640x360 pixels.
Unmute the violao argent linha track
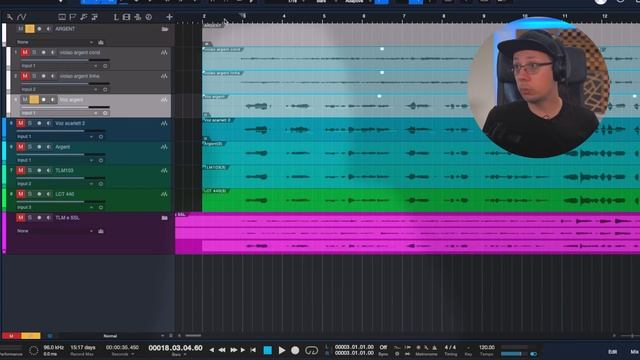click(25, 76)
